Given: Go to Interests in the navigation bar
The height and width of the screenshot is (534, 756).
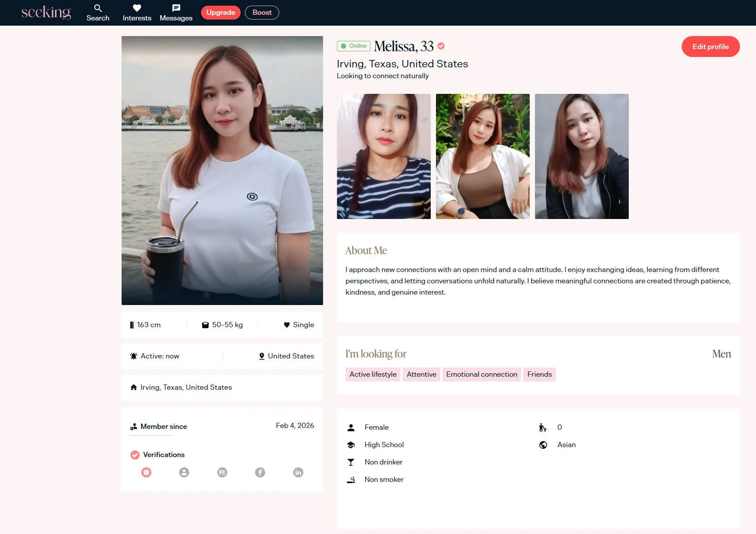Looking at the screenshot, I should click(x=137, y=13).
